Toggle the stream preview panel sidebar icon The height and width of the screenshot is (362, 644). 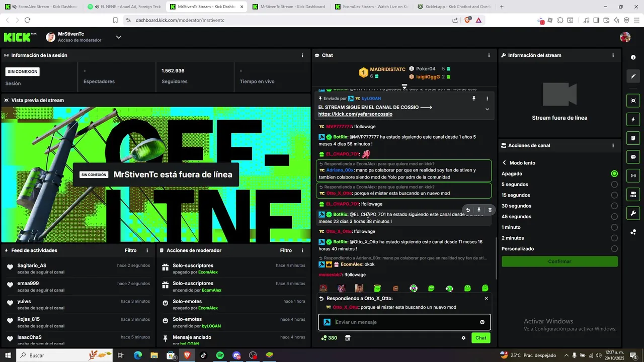coord(633,101)
